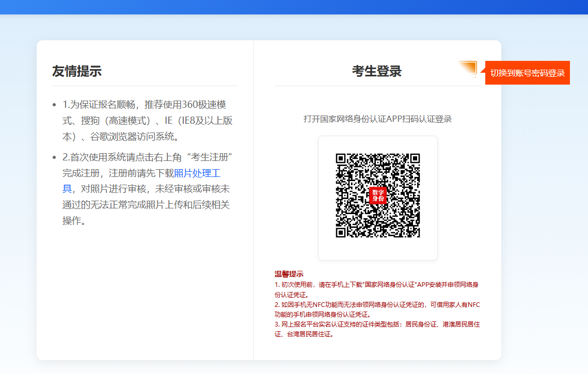Click the login QR code image
588x374 pixels.
coord(377,195)
